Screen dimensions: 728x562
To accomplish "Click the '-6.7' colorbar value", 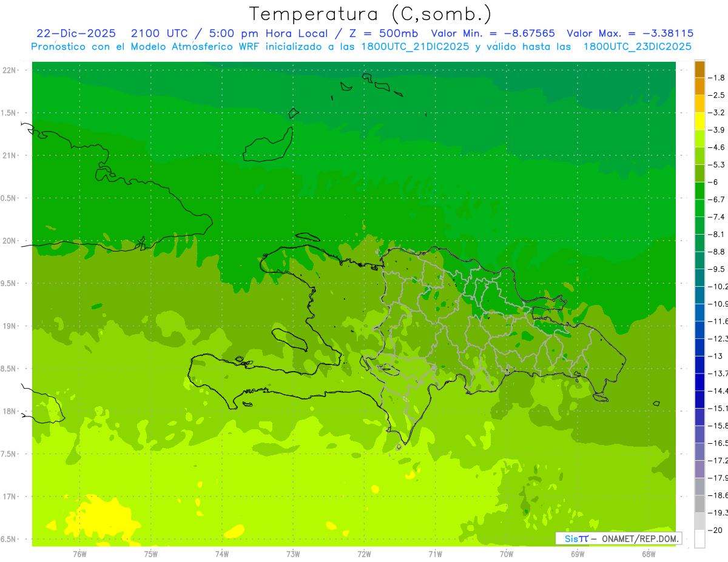I will (716, 199).
